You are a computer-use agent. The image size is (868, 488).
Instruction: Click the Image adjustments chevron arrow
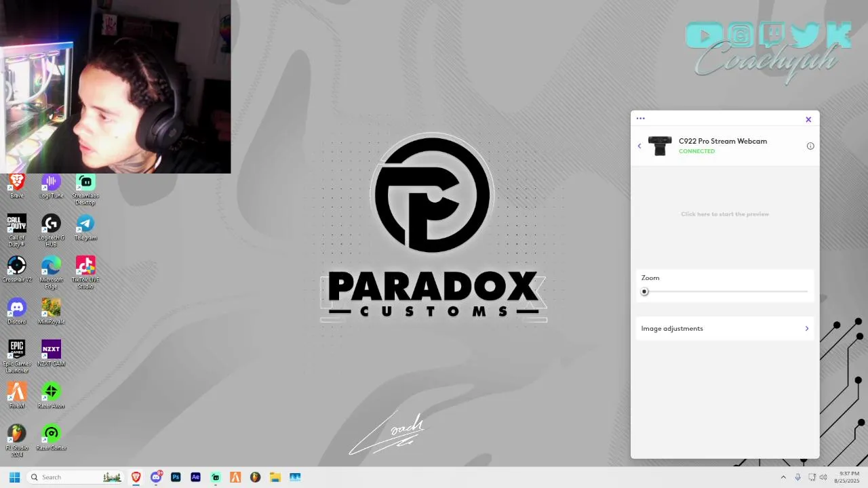coord(807,329)
